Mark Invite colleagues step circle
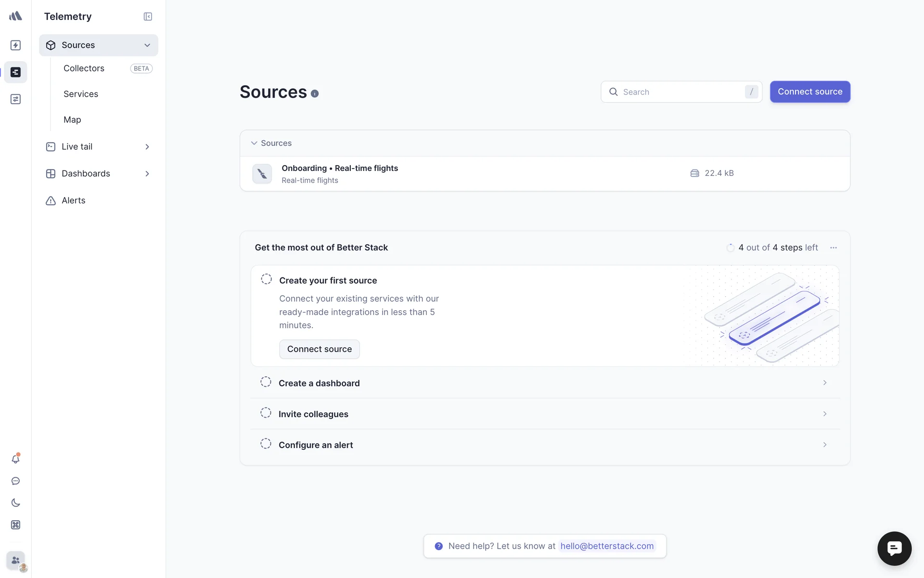The image size is (924, 578). pos(266,413)
